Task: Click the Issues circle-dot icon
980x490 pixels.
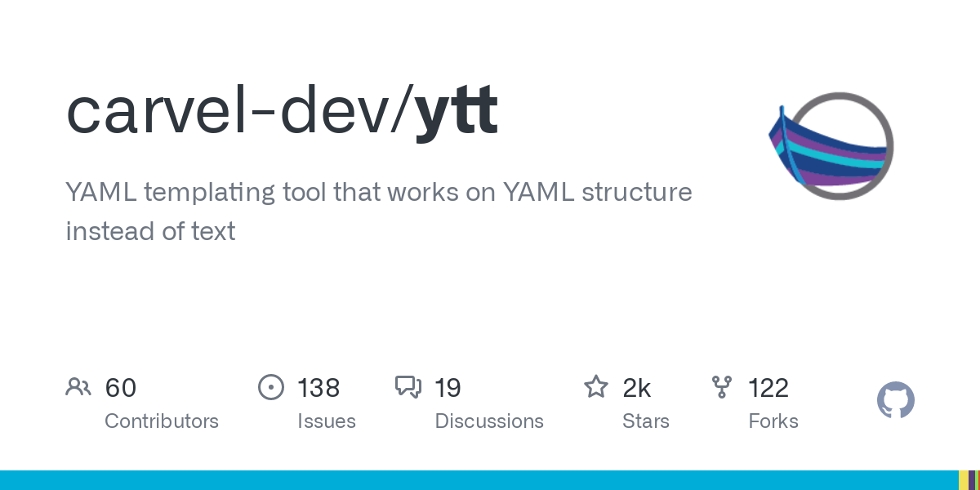Action: pyautogui.click(x=270, y=387)
